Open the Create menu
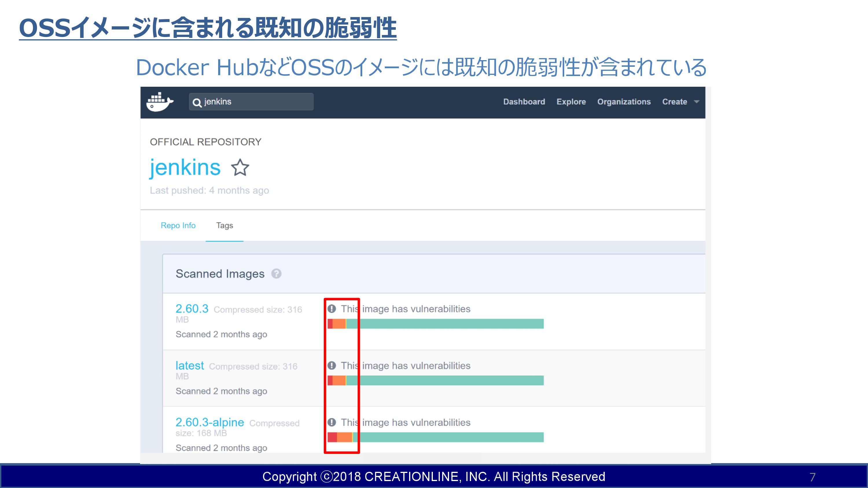This screenshot has height=488, width=868. (675, 102)
